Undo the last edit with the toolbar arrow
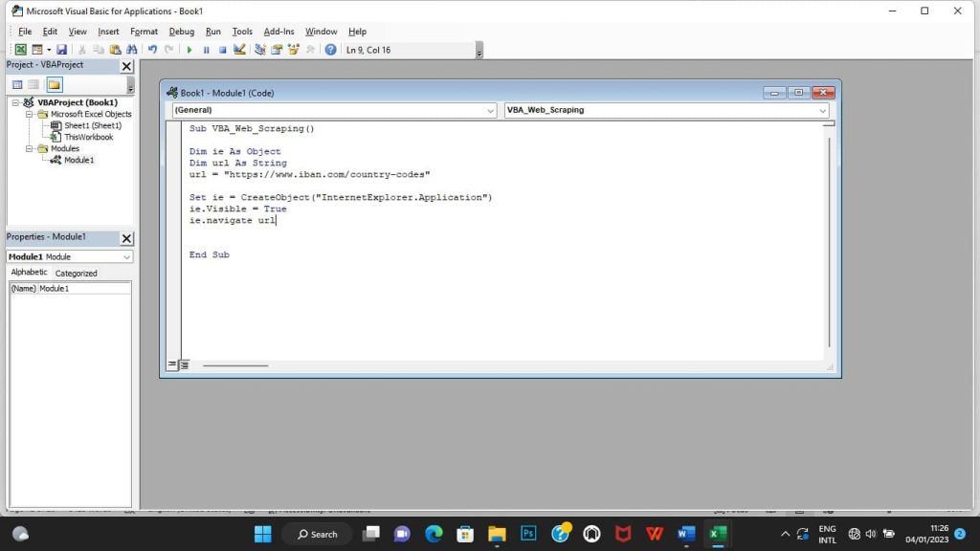The width and height of the screenshot is (980, 551). [x=152, y=50]
